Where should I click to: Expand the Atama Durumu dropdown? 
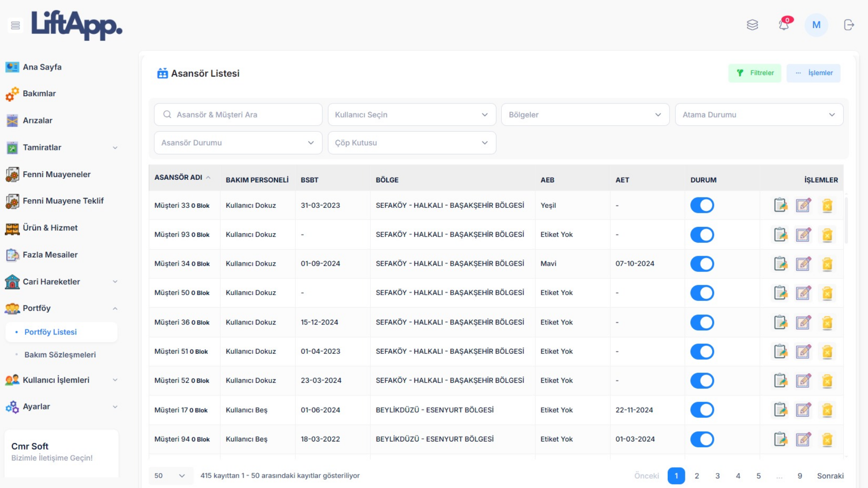[759, 115]
